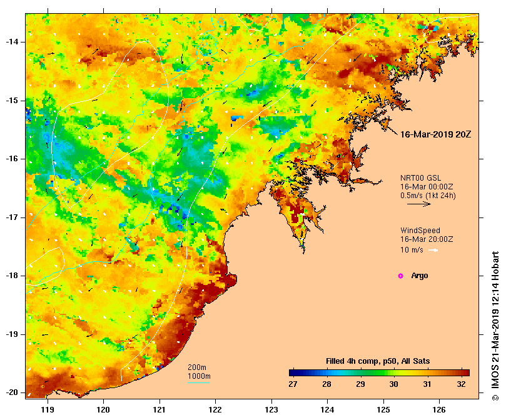Click the colorbar value 28

pyautogui.click(x=326, y=384)
